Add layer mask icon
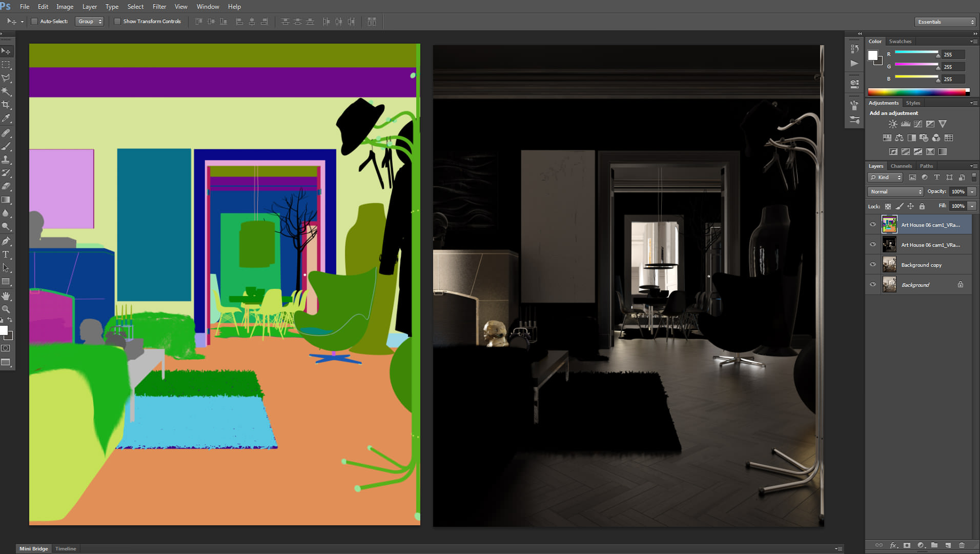The width and height of the screenshot is (980, 554). [x=907, y=545]
